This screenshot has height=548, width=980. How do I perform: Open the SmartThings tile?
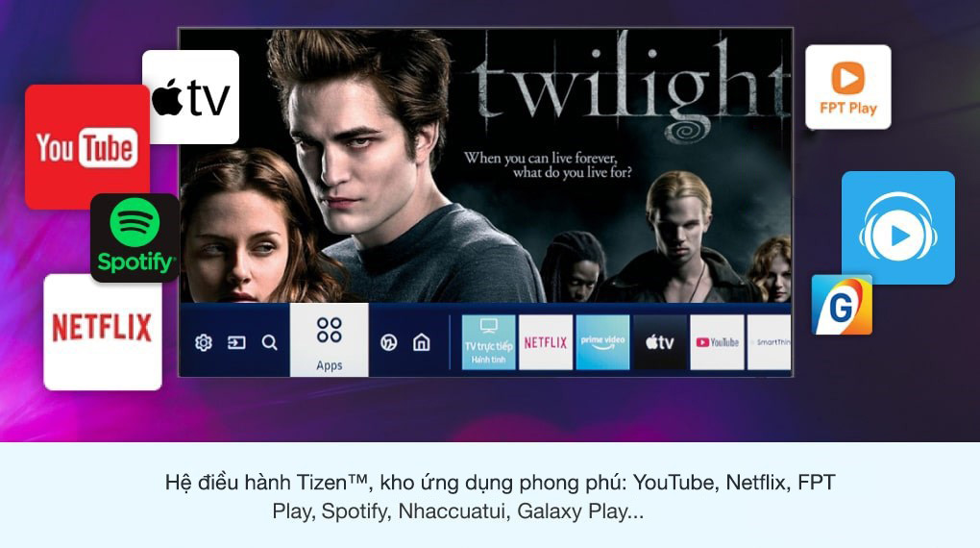pos(770,342)
